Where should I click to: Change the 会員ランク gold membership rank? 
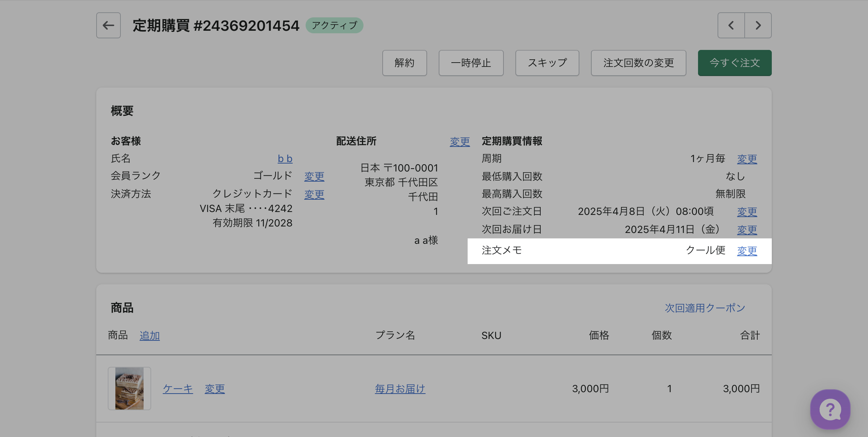[314, 177]
